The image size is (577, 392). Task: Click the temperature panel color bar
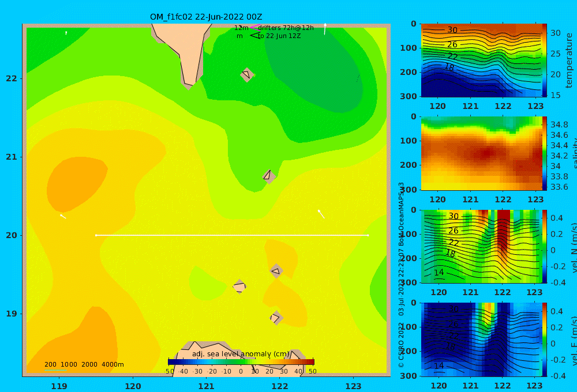(x=545, y=61)
